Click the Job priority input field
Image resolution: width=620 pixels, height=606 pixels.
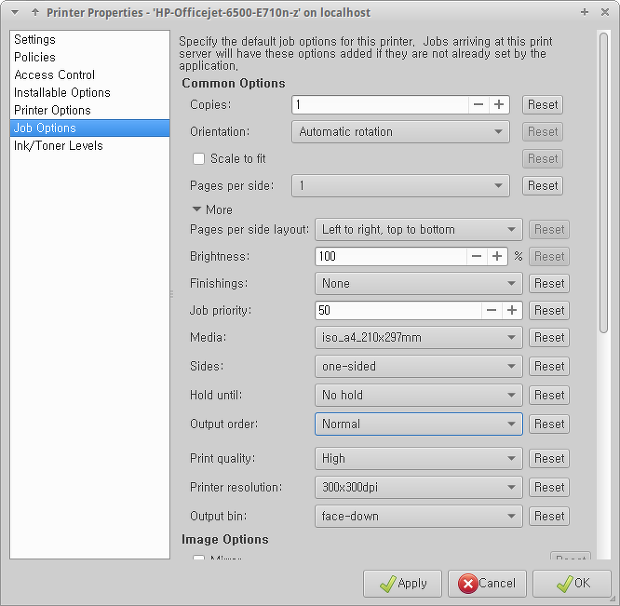click(399, 310)
